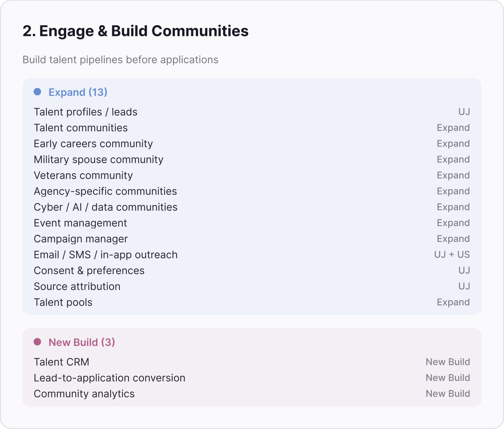The height and width of the screenshot is (429, 504).
Task: Click the Expand tag for Early careers community
Action: click(453, 143)
